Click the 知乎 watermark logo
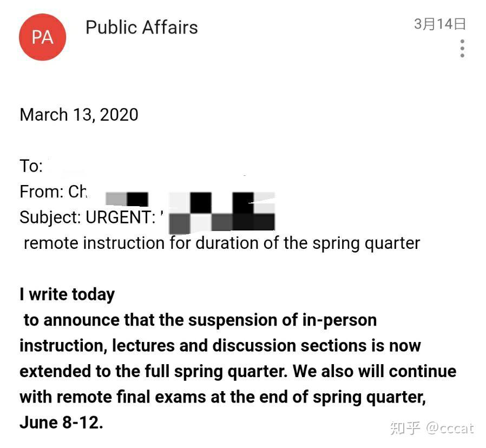486x448 pixels. point(405,428)
